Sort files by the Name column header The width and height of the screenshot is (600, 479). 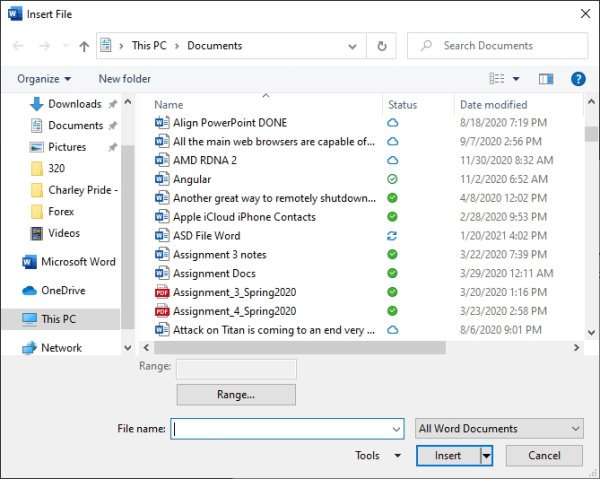[168, 105]
